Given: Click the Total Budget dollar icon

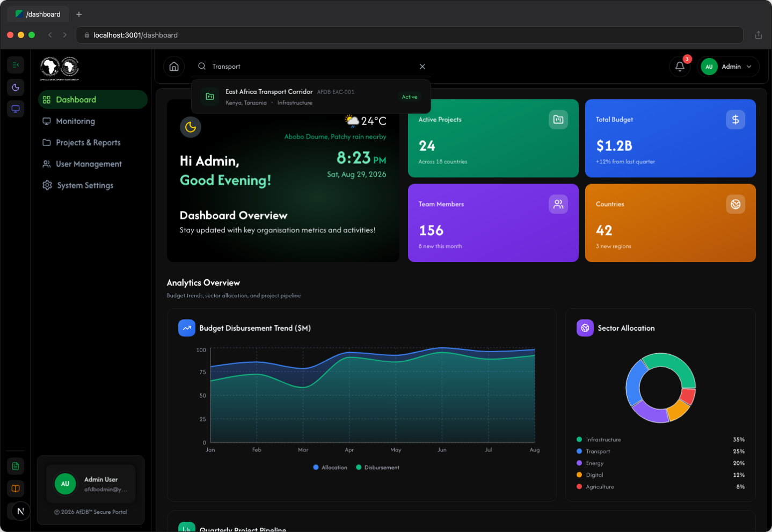Looking at the screenshot, I should [x=735, y=120].
